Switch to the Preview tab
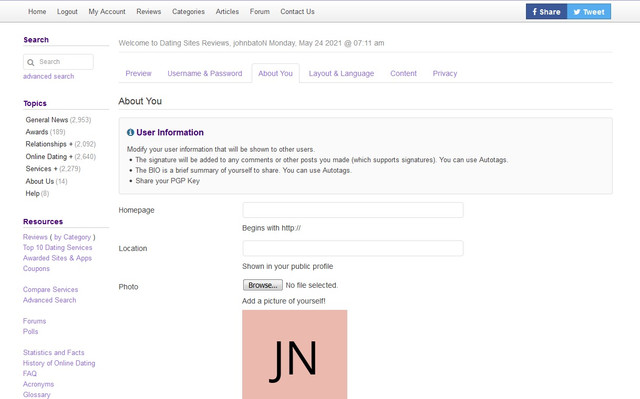The image size is (640, 399). pyautogui.click(x=138, y=73)
